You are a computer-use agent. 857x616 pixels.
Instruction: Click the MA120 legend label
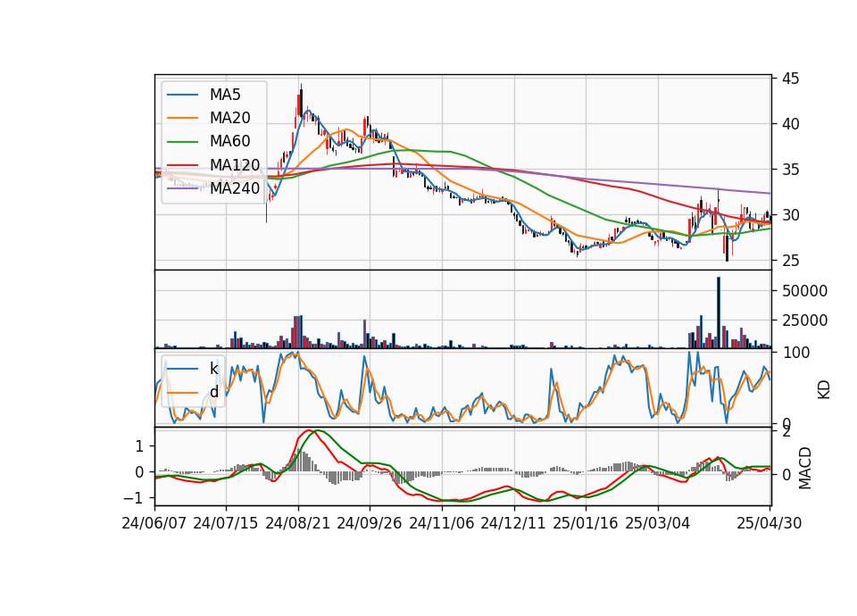coord(235,164)
